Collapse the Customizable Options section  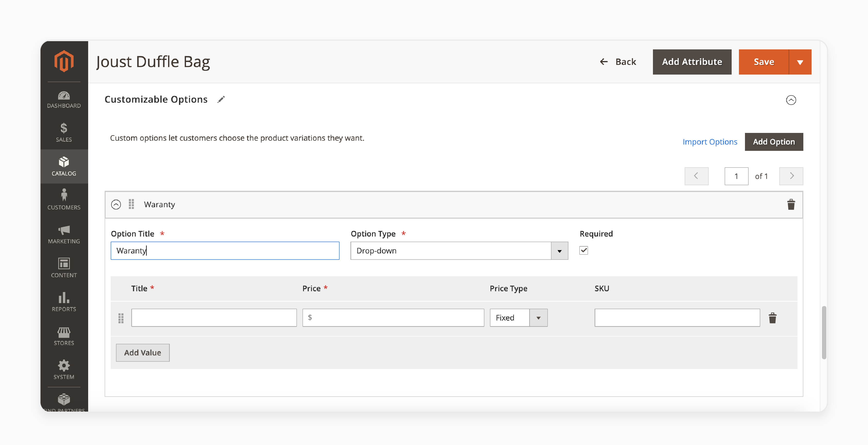(x=791, y=100)
